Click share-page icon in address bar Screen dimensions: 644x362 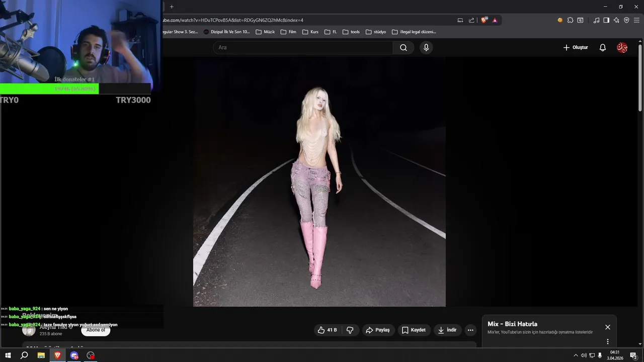click(x=471, y=20)
